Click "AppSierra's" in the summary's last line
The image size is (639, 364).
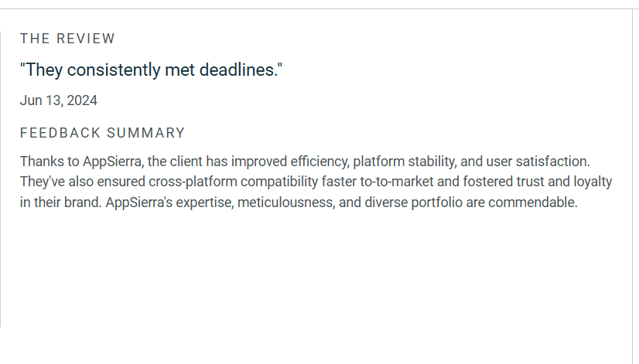tap(138, 203)
